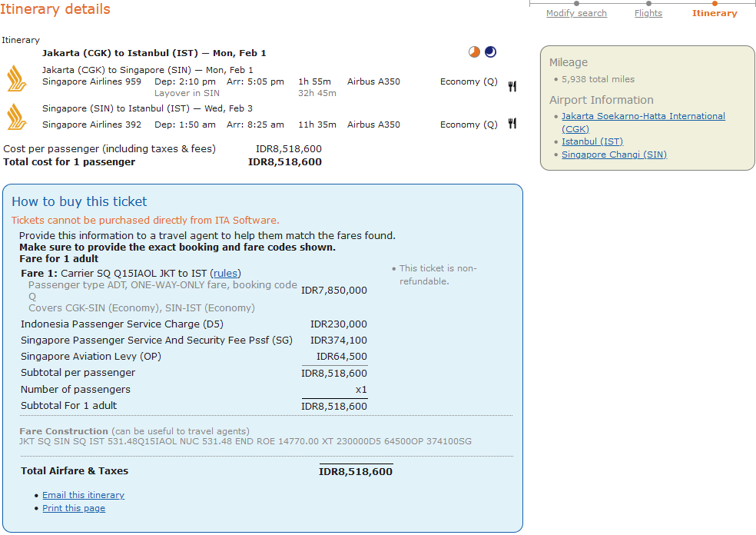The height and width of the screenshot is (535, 756).
Task: Go back to the Modify search step
Action: click(x=576, y=13)
